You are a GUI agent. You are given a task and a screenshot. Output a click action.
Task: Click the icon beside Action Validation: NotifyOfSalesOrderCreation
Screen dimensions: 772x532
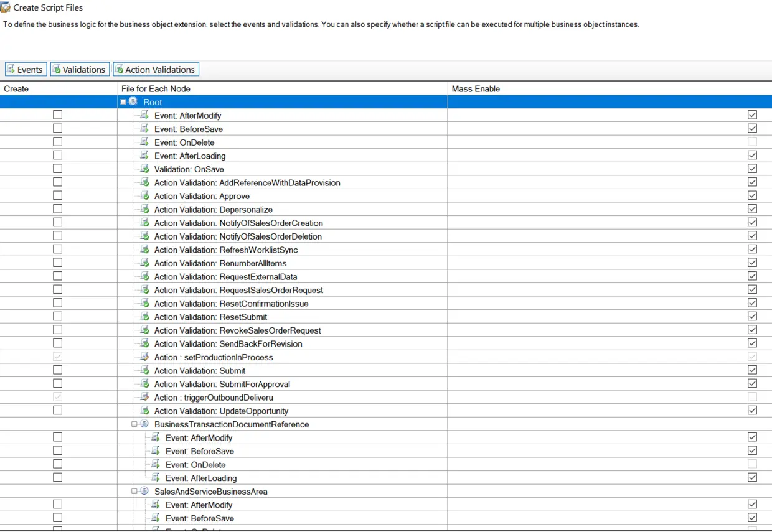(144, 223)
